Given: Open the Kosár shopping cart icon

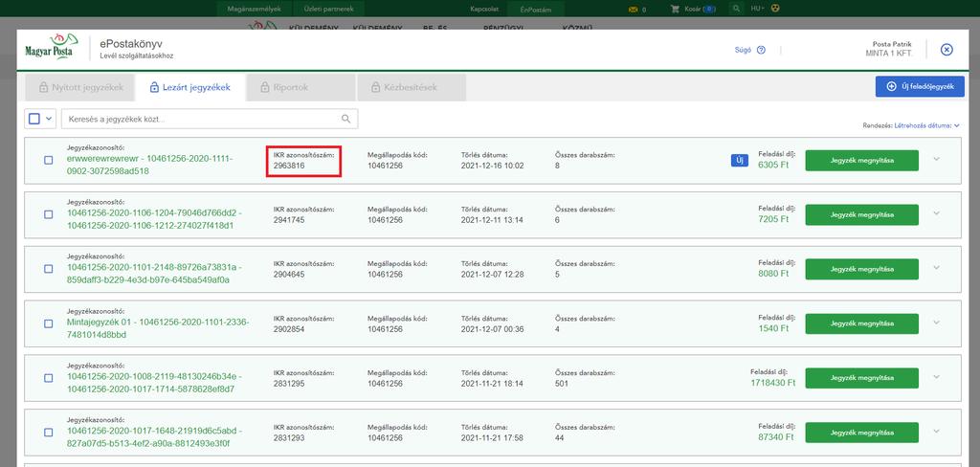Looking at the screenshot, I should point(675,9).
